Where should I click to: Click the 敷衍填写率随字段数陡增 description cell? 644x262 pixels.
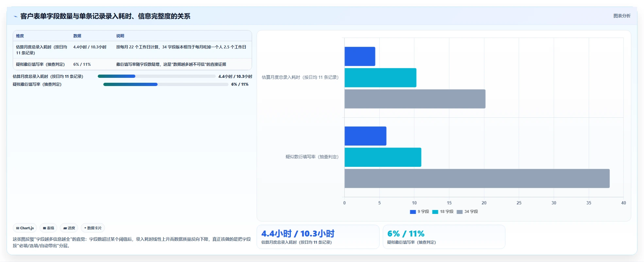point(171,64)
